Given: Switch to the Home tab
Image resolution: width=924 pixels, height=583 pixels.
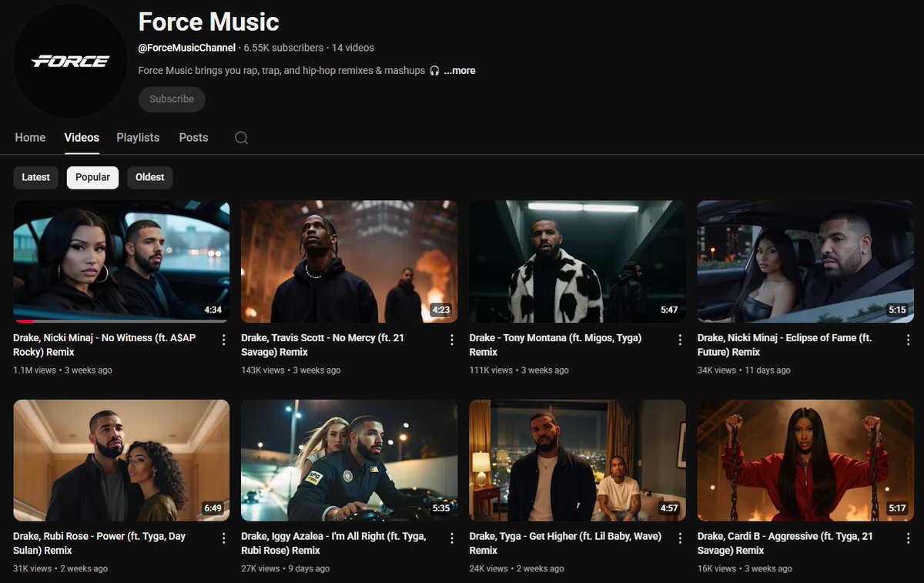Looking at the screenshot, I should click(30, 138).
